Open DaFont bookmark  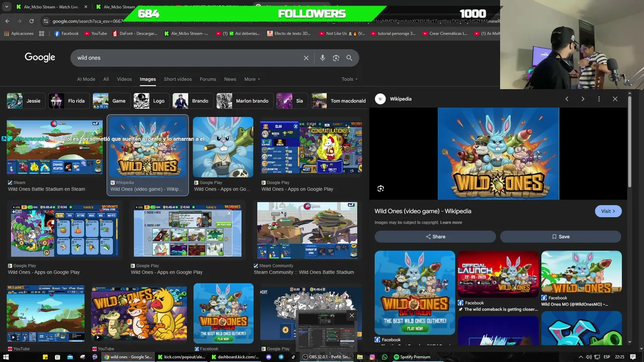coord(135,34)
